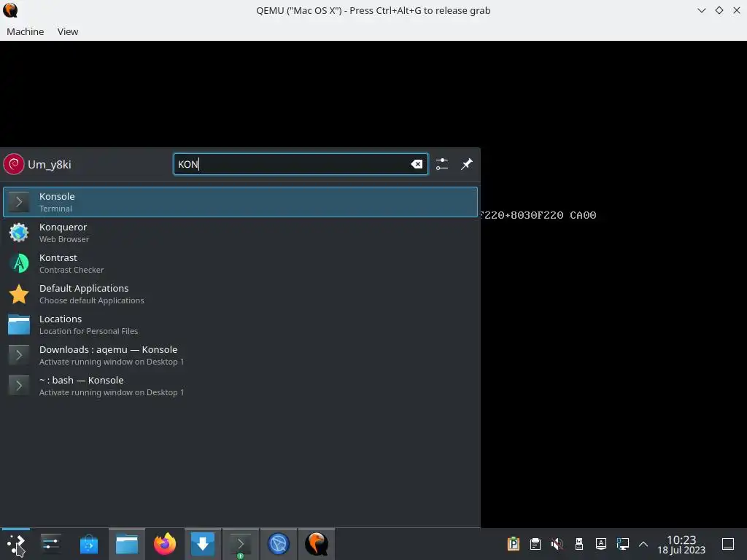Toggle the application launcher in the panel
Screen dimensions: 747x560
pos(16,544)
